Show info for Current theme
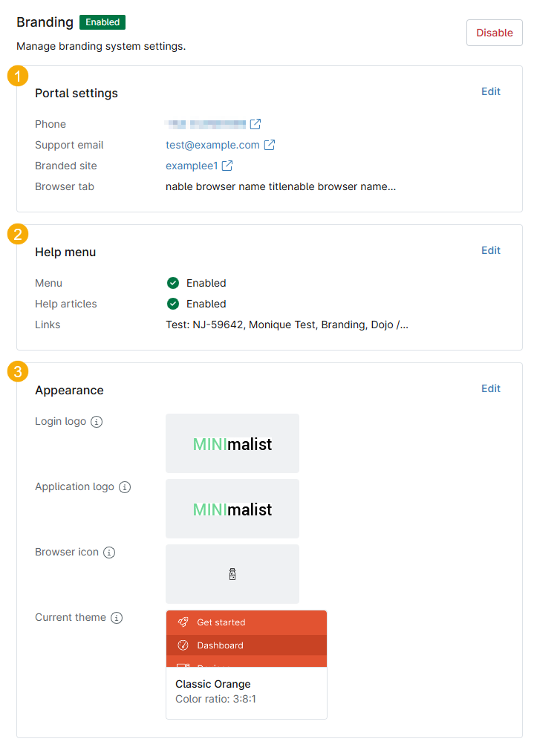 (117, 618)
